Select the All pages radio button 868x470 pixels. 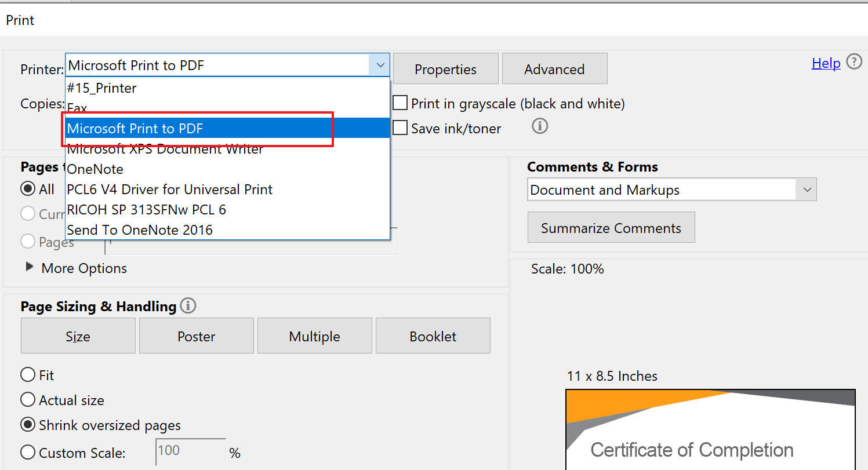(28, 188)
